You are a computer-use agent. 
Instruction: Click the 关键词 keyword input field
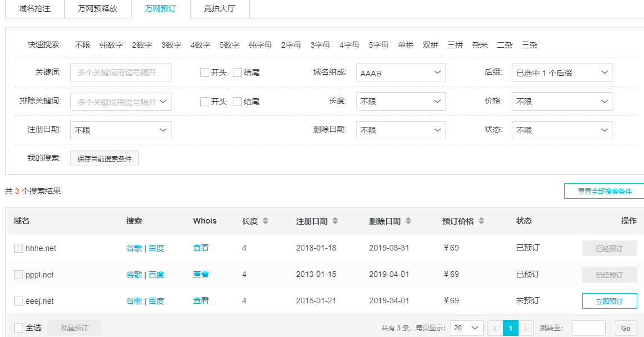120,72
